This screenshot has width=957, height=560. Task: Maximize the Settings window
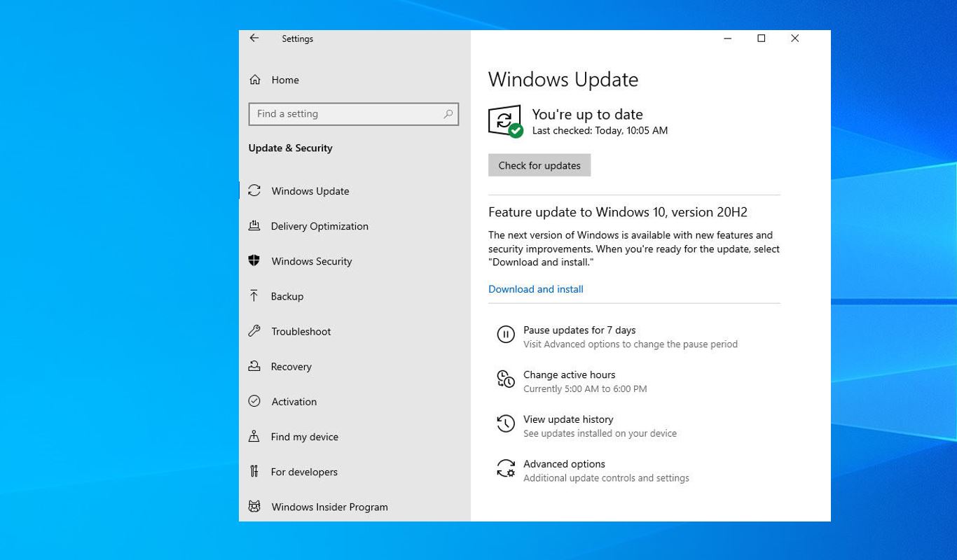pos(761,38)
